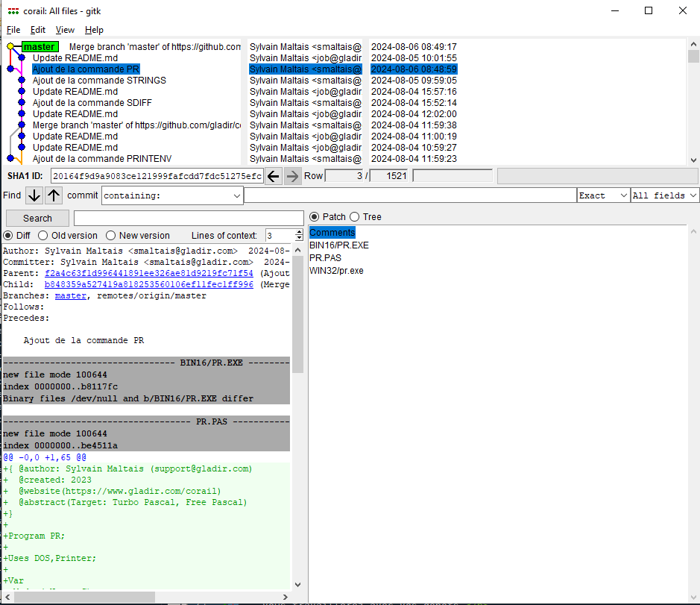Click the yellow commit node at top of graph
This screenshot has width=700, height=605.
coord(10,47)
